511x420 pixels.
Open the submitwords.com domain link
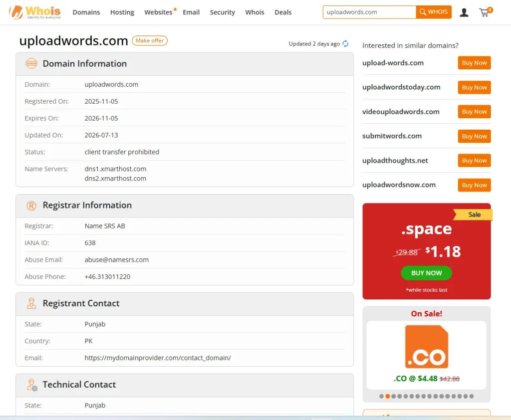[392, 136]
